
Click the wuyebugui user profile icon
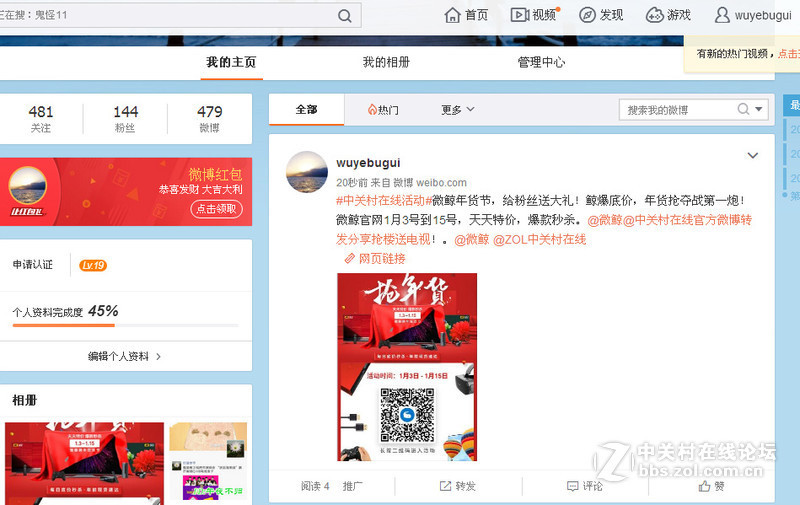tap(722, 15)
